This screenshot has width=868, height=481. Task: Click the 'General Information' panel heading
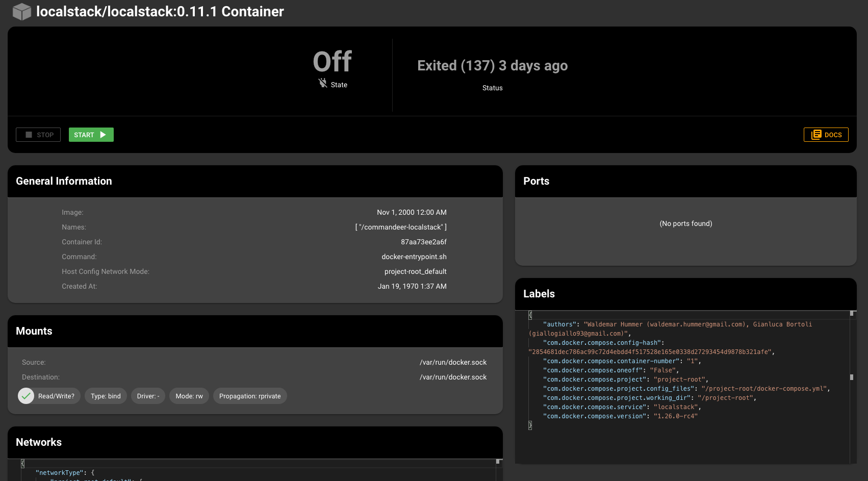tap(64, 181)
